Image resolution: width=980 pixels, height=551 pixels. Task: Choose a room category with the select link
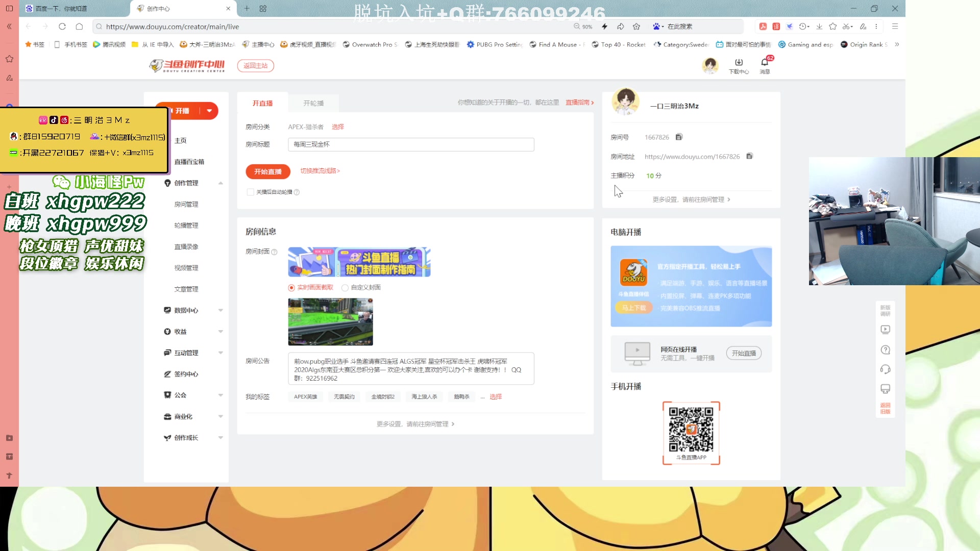coord(338,127)
